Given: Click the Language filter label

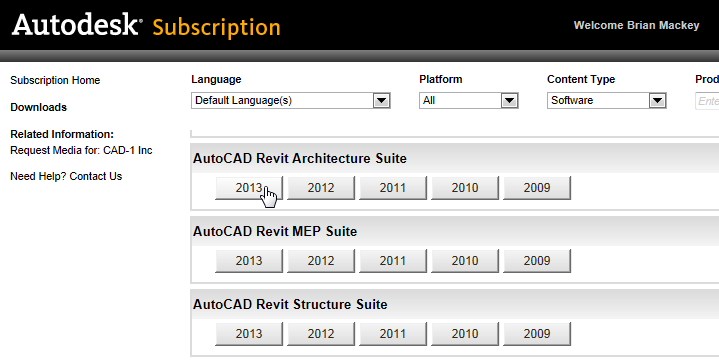Looking at the screenshot, I should pyautogui.click(x=216, y=79).
